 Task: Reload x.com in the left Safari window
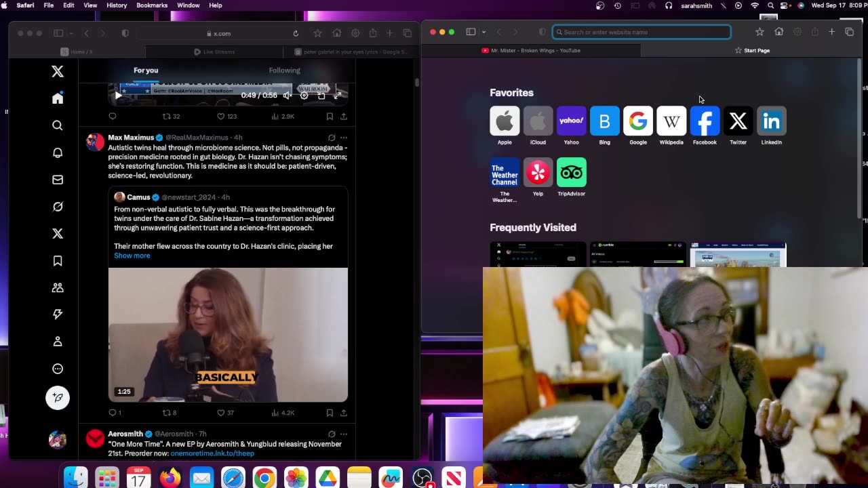coord(296,33)
